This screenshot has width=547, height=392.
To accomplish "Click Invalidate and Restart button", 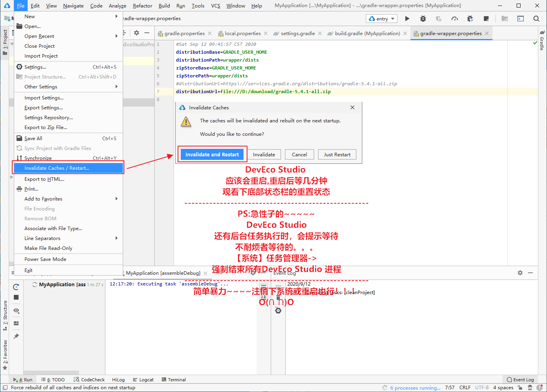I will click(x=212, y=154).
